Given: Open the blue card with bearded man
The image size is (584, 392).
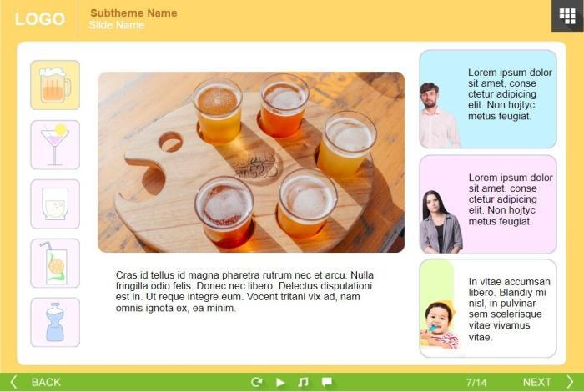Looking at the screenshot, I should (x=487, y=99).
